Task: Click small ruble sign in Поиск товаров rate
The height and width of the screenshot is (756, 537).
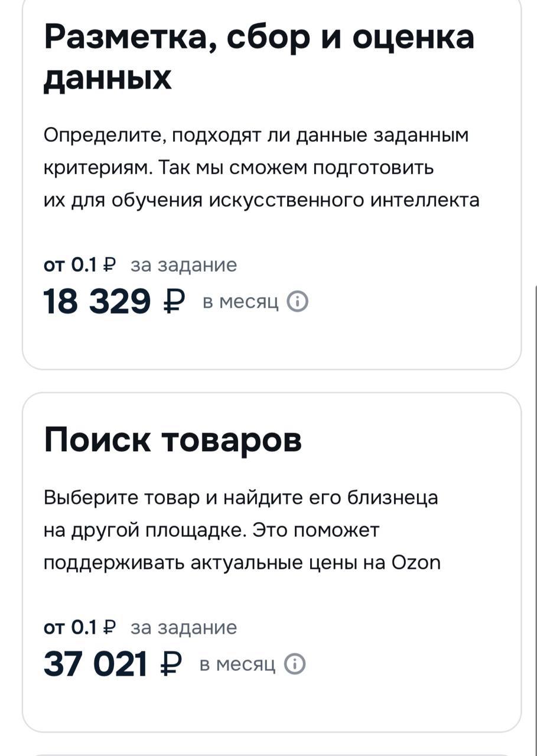Action: tap(109, 627)
